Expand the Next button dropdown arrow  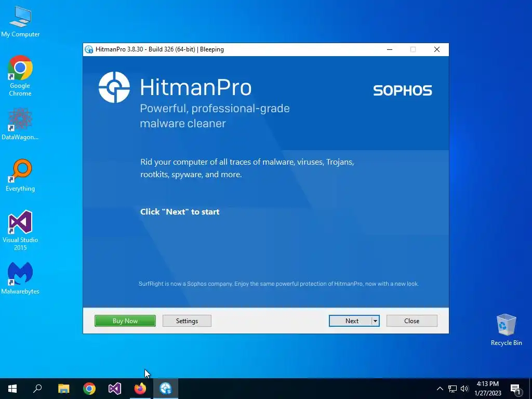[375, 321]
